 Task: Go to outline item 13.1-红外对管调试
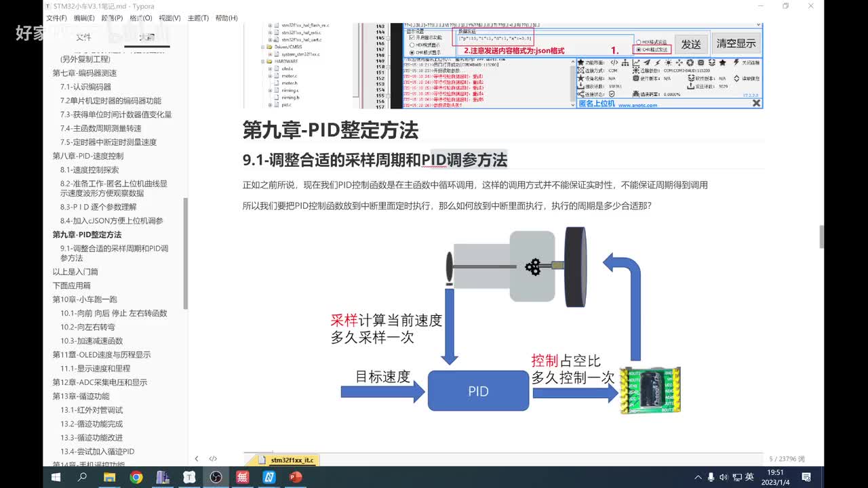[x=92, y=410]
